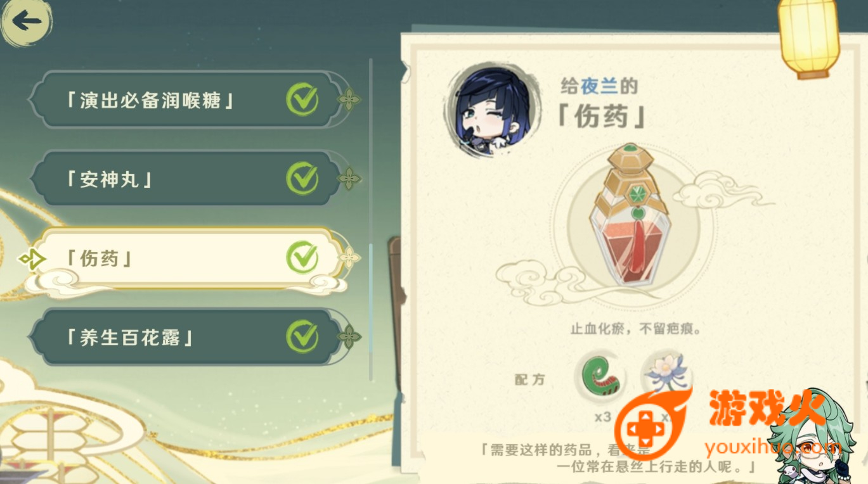Select the highlighted 「伤药」 list entry
Viewport: 868px width, 484px height.
click(x=187, y=258)
